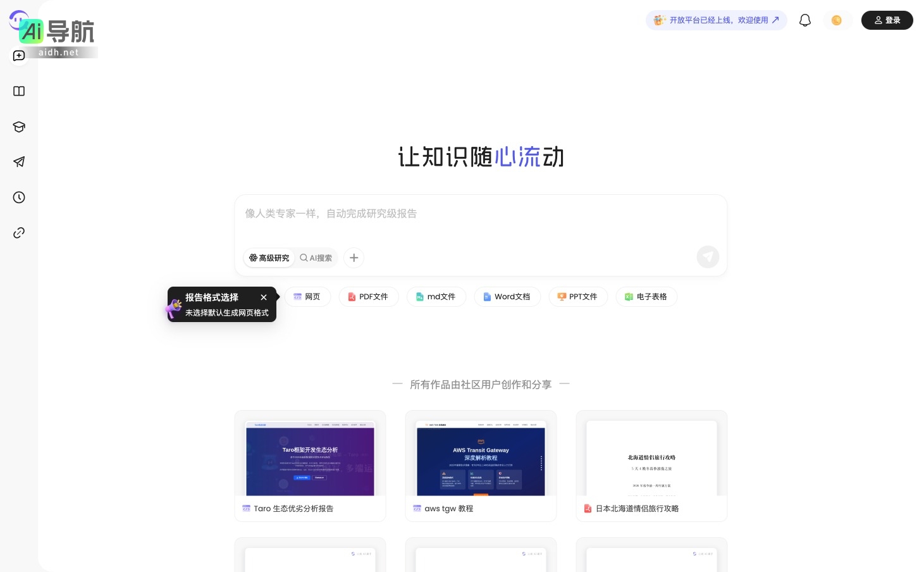This screenshot has width=924, height=572.
Task: Enable the AI搜索 search mode
Action: (x=316, y=258)
